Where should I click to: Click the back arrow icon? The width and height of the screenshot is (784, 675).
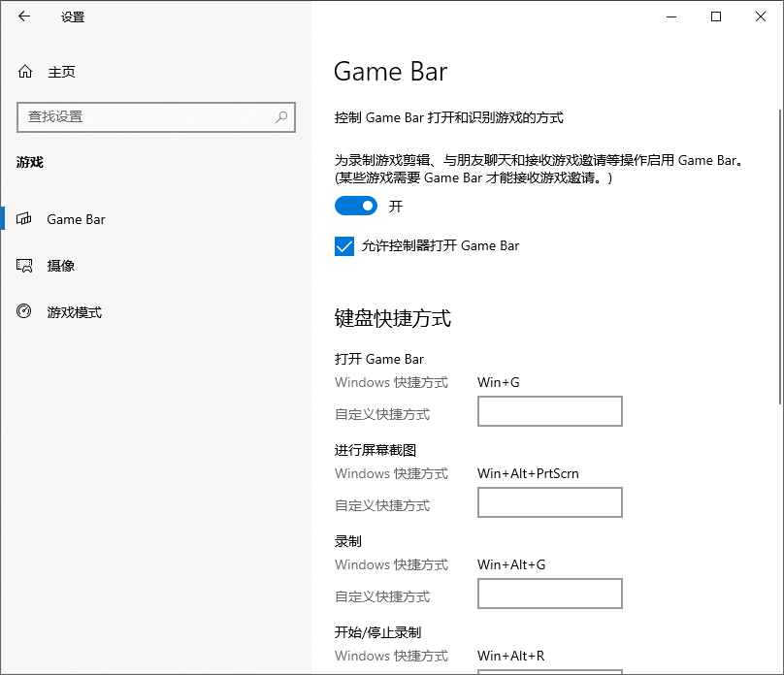click(24, 16)
